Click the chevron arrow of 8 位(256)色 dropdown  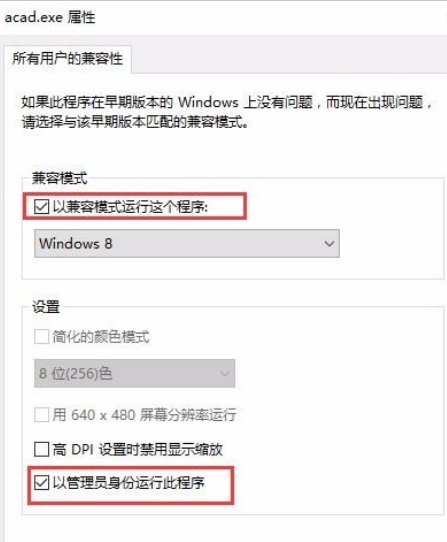point(225,374)
